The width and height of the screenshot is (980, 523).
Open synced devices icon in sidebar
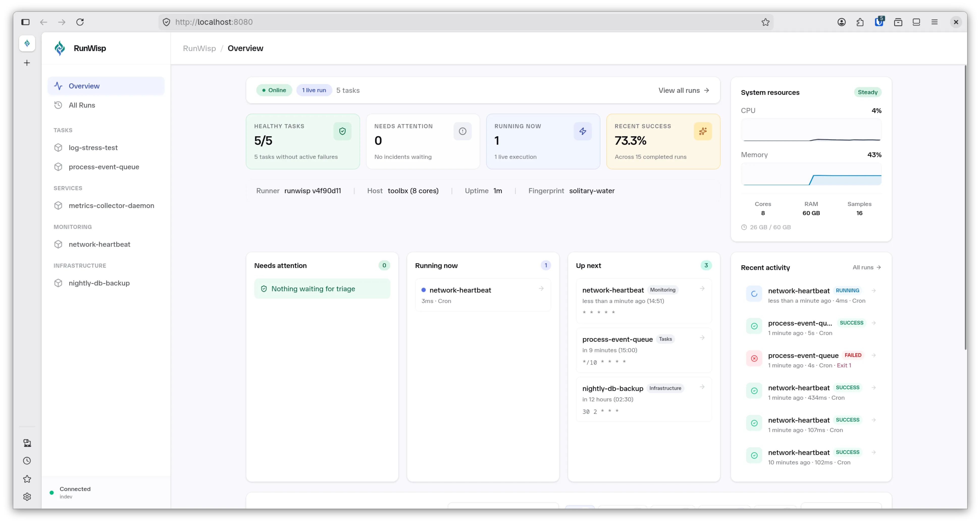click(27, 443)
